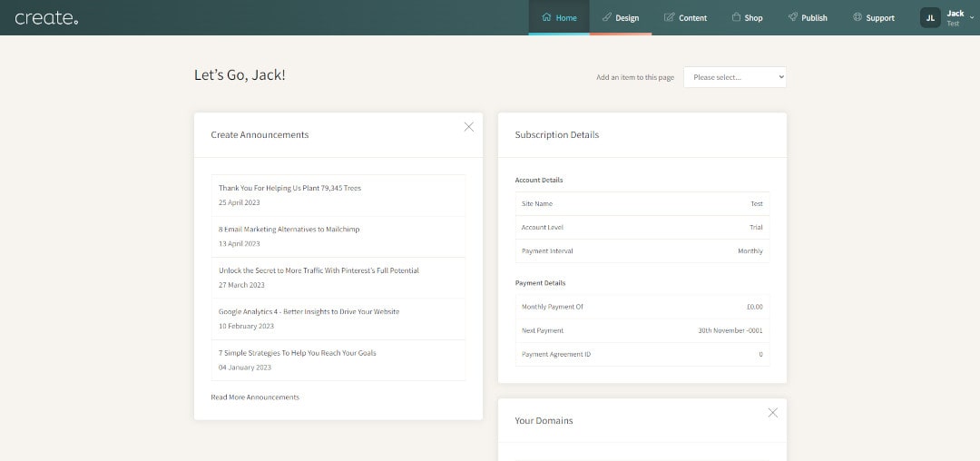Click the pencil-edit icon beside Content

(669, 17)
